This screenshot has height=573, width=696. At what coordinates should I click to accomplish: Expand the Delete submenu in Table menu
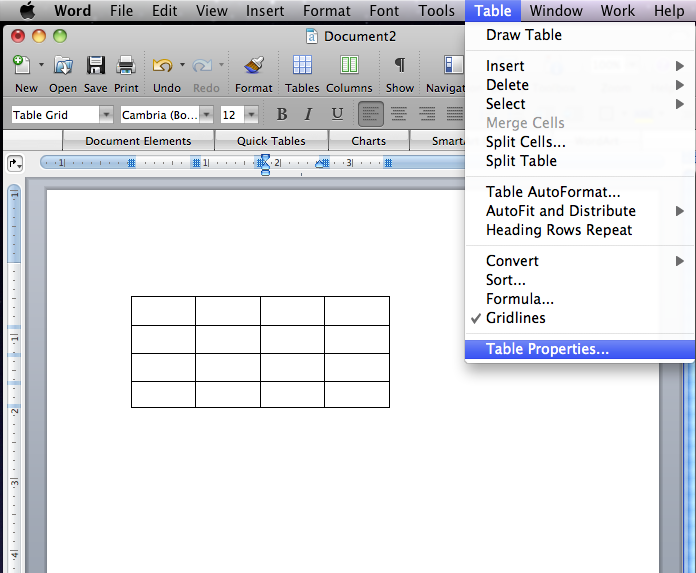tap(580, 85)
